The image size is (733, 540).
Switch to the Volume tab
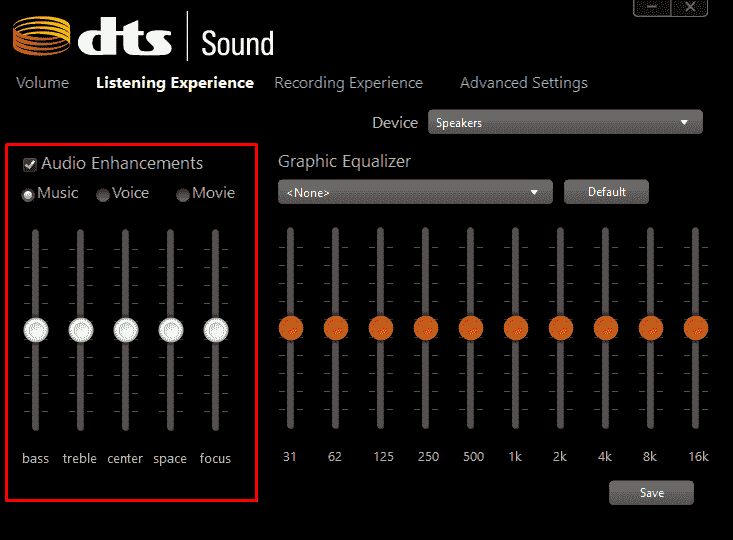pyautogui.click(x=42, y=83)
